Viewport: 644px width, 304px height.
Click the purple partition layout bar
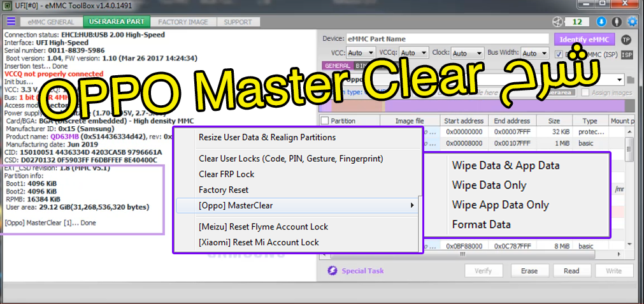[504, 106]
